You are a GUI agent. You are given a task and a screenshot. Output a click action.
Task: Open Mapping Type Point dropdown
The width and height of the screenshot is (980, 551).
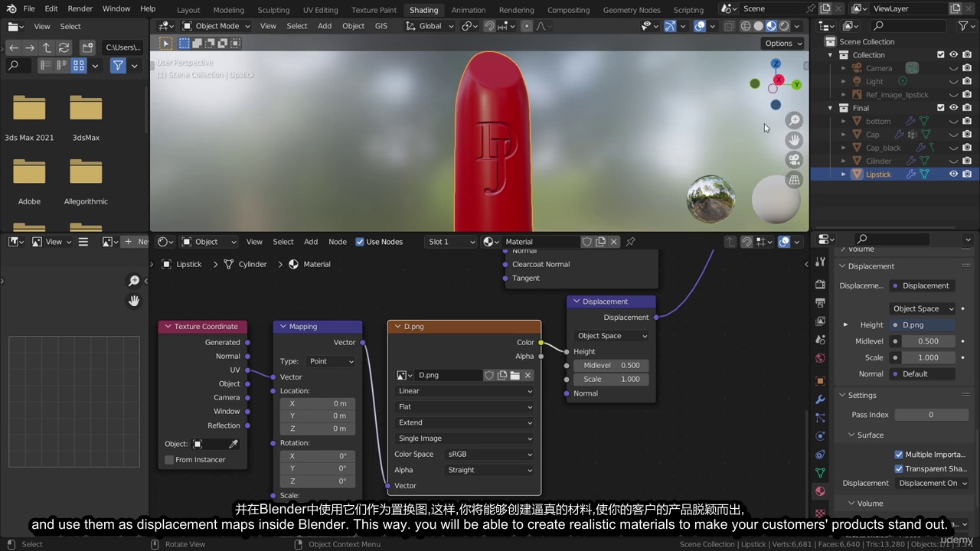pos(331,361)
